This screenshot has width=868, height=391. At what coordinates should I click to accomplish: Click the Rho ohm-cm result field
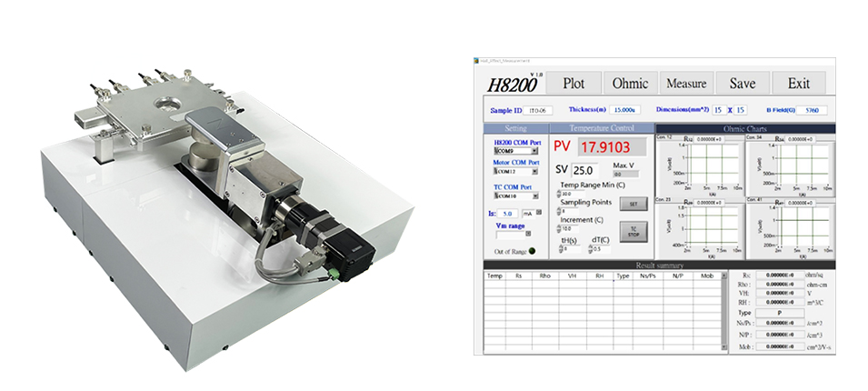pyautogui.click(x=780, y=284)
